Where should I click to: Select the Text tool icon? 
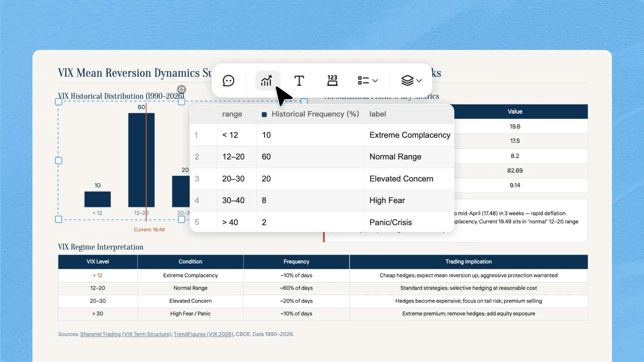[x=299, y=80]
